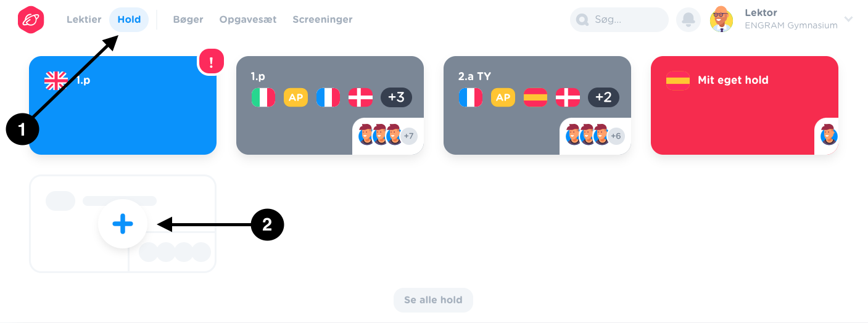Click the Spanish flag on Mit eget hold
The width and height of the screenshot is (868, 323).
(678, 80)
